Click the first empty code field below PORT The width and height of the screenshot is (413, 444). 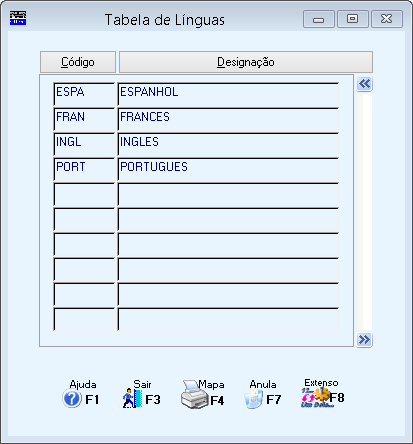pos(84,194)
